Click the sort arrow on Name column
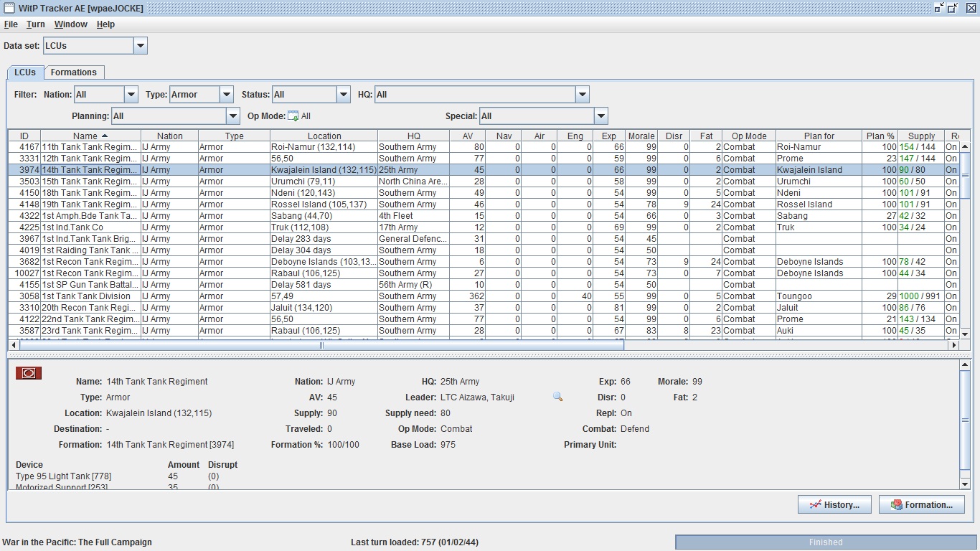The width and height of the screenshot is (980, 551). click(x=105, y=136)
